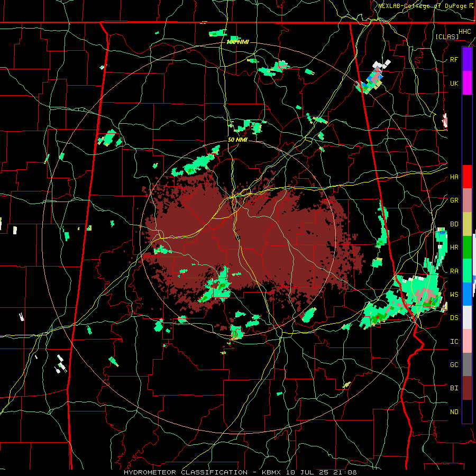Click the 'KBMX' radar site identifier
The width and height of the screenshot is (476, 476).
pyautogui.click(x=271, y=472)
